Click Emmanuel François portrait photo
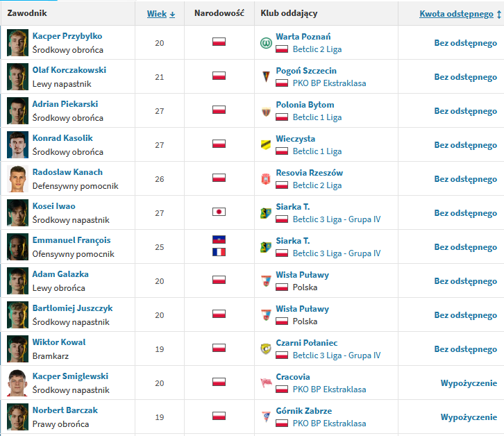 pos(17,247)
